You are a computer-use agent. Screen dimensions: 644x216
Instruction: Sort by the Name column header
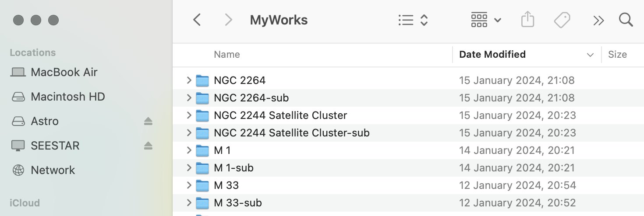point(226,55)
